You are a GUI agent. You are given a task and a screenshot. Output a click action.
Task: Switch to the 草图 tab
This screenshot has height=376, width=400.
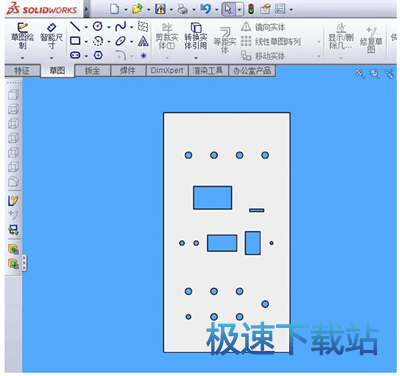57,71
